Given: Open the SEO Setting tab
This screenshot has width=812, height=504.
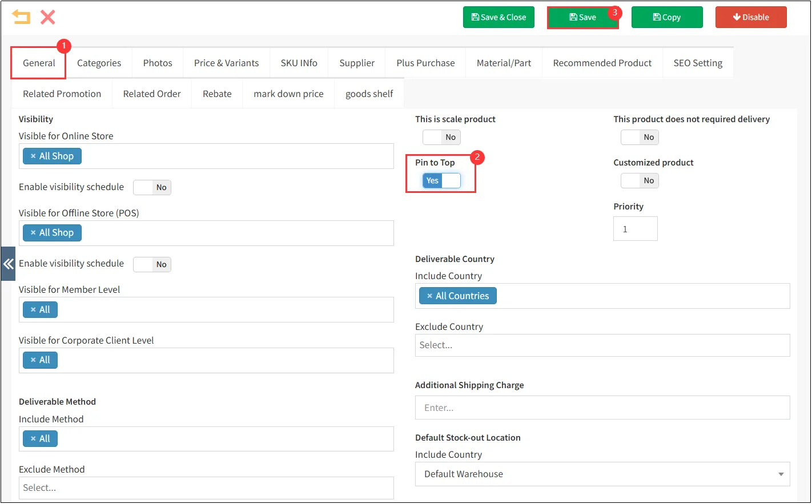Looking at the screenshot, I should click(697, 63).
